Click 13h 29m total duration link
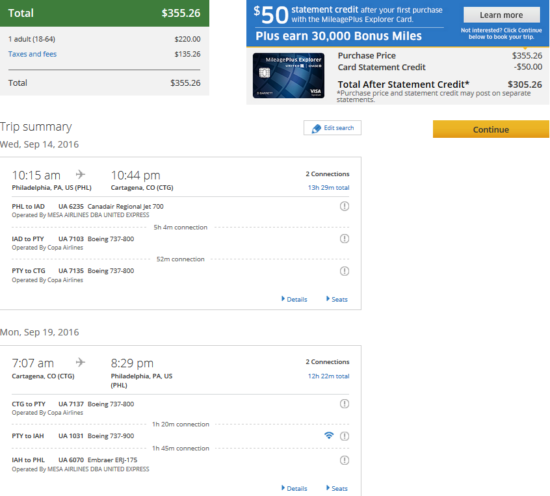 pyautogui.click(x=329, y=188)
